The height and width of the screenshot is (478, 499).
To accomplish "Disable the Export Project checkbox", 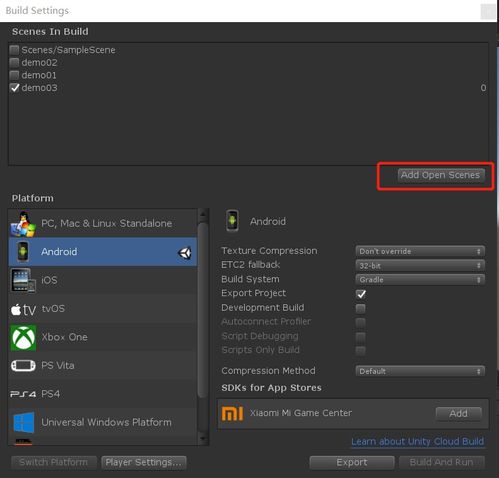I will click(361, 294).
